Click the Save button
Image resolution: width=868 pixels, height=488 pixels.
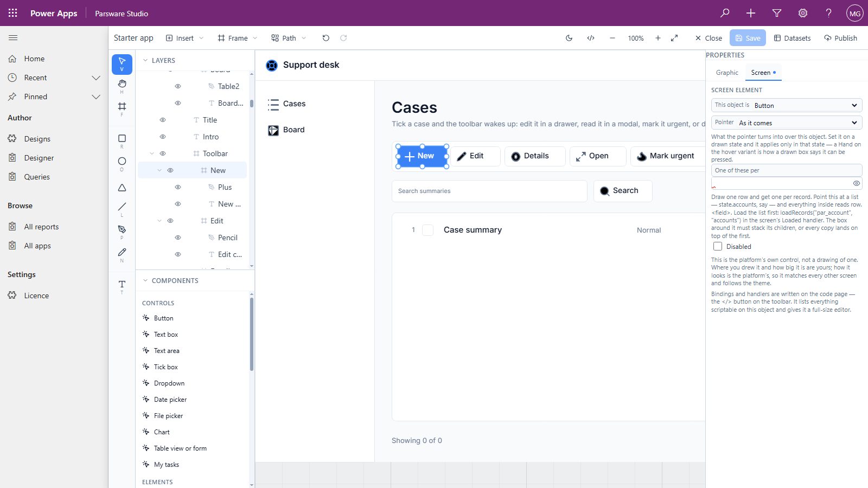click(748, 38)
